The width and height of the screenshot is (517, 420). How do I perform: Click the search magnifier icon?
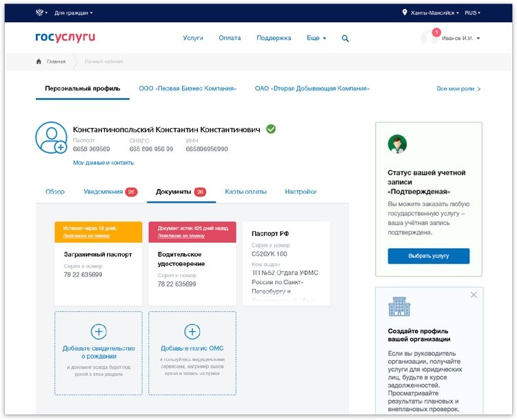pos(345,38)
